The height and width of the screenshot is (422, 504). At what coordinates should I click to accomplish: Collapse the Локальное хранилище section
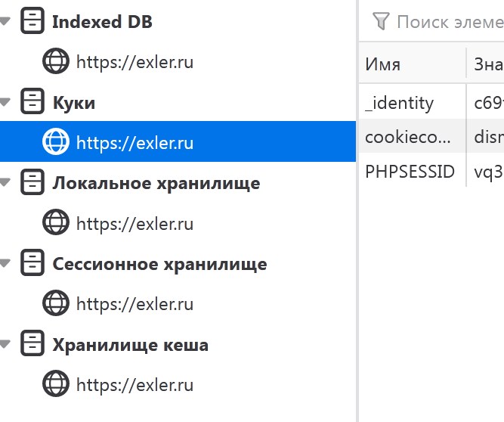(5, 184)
